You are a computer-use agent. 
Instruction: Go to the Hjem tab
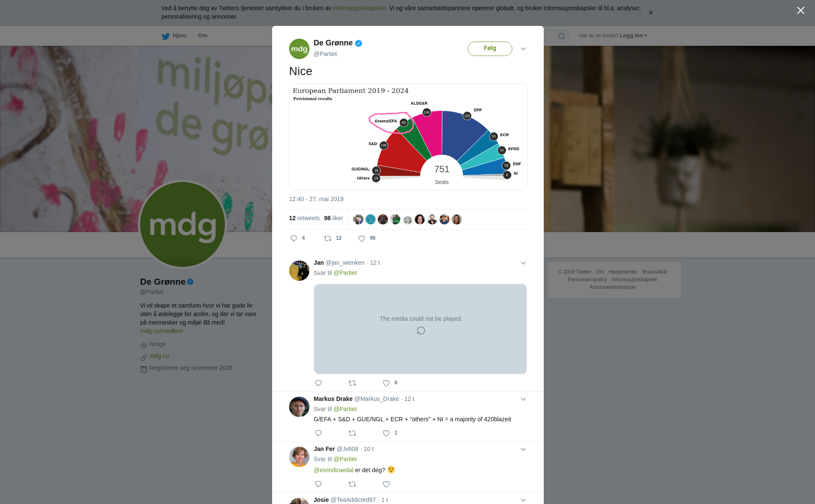tap(174, 36)
